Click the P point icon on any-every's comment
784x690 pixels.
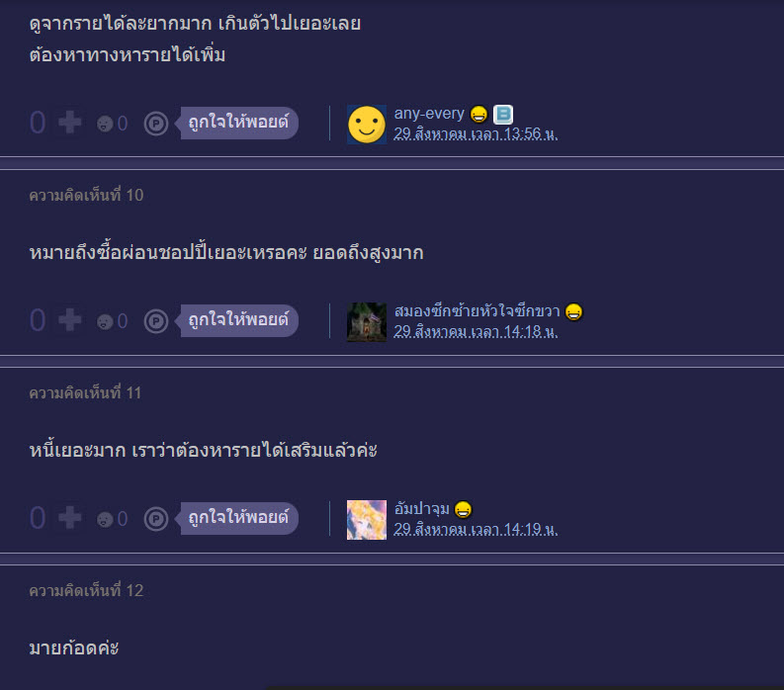click(156, 123)
